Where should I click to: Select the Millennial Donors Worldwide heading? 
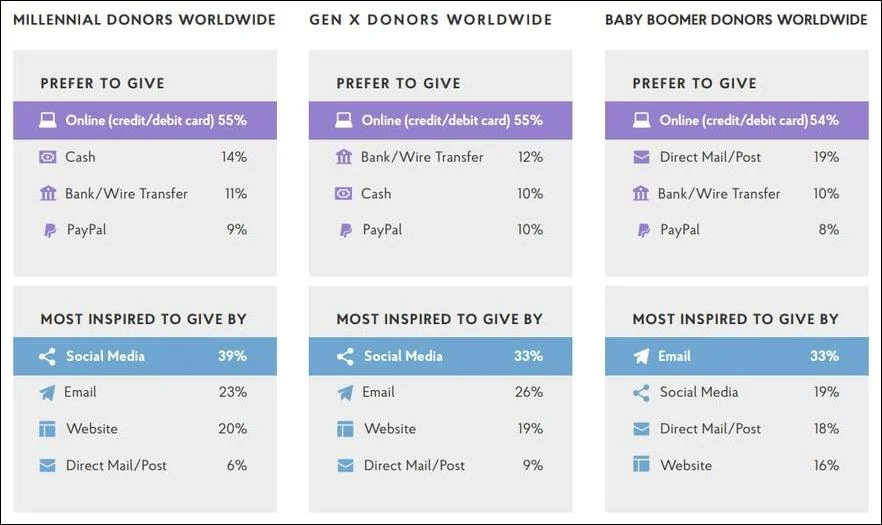[x=144, y=20]
